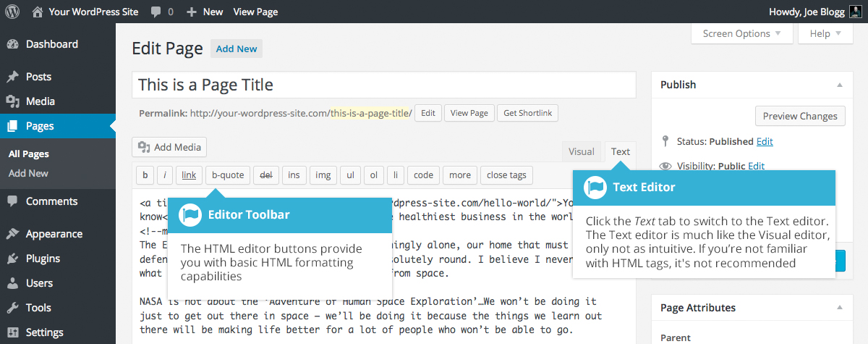Open the Appearance menu label
Image resolution: width=868 pixels, height=344 pixels.
tap(54, 234)
